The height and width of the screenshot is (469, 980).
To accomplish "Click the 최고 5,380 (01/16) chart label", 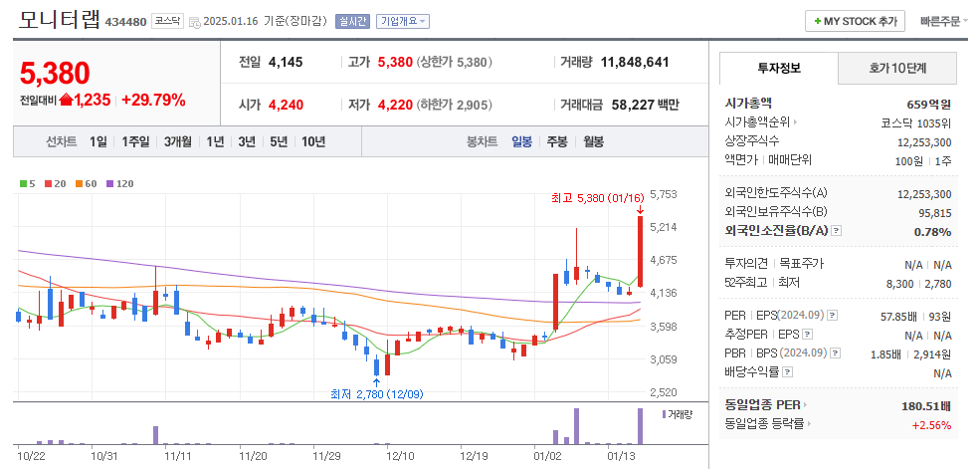I will tap(598, 198).
